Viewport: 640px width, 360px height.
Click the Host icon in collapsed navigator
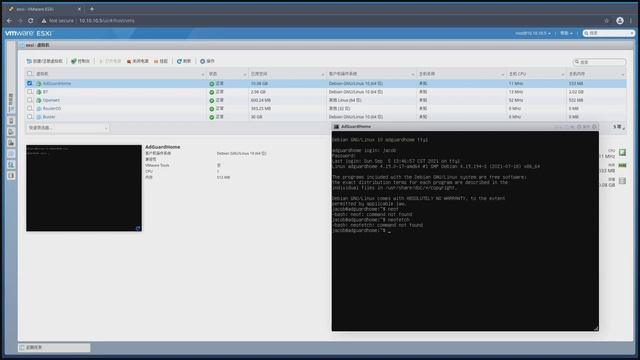point(11,121)
